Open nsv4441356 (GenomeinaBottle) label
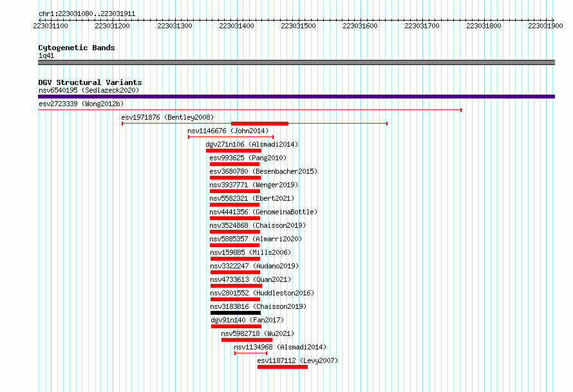The image size is (573, 392). point(263,212)
